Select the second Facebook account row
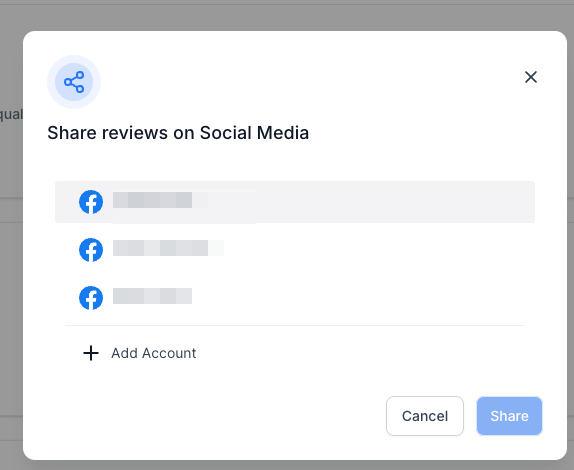Screen dimensions: 574x470 295,250
